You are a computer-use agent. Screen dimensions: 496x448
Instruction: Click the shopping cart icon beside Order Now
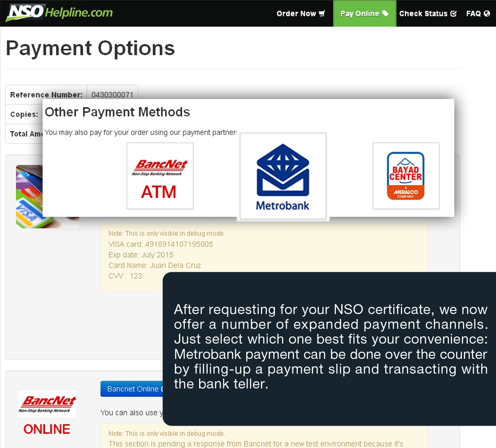point(322,13)
